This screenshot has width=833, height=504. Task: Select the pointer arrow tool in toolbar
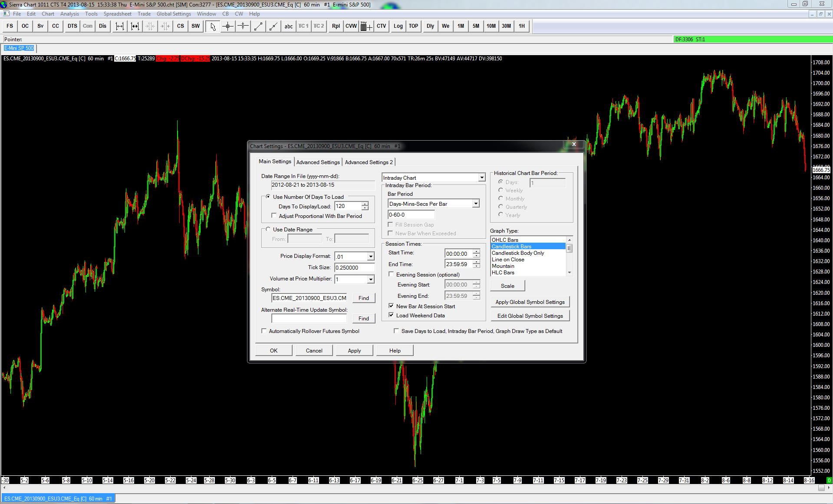pyautogui.click(x=213, y=26)
